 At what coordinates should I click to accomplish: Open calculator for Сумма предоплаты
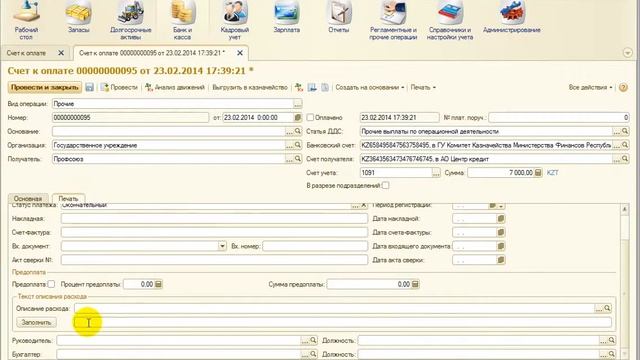pos(415,284)
